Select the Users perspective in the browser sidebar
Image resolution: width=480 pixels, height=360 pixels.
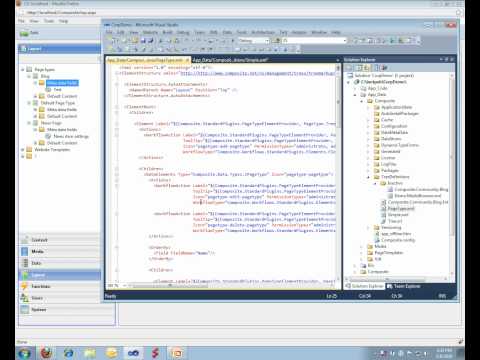(60, 298)
